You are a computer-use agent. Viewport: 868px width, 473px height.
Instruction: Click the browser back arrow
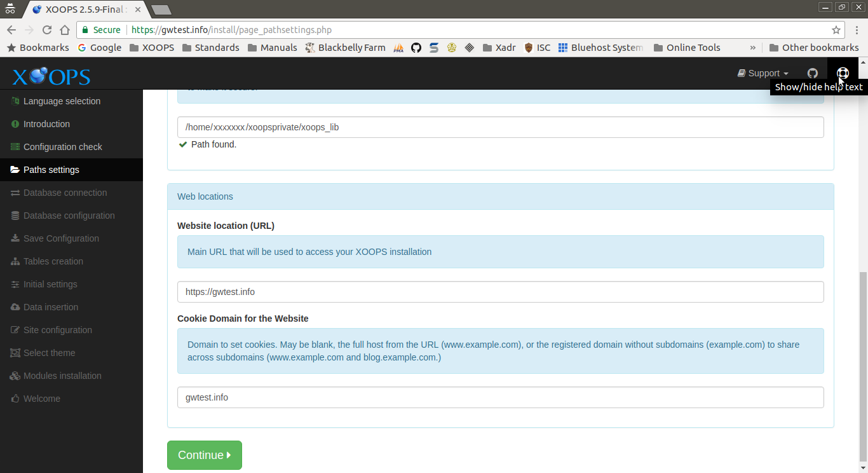(11, 30)
